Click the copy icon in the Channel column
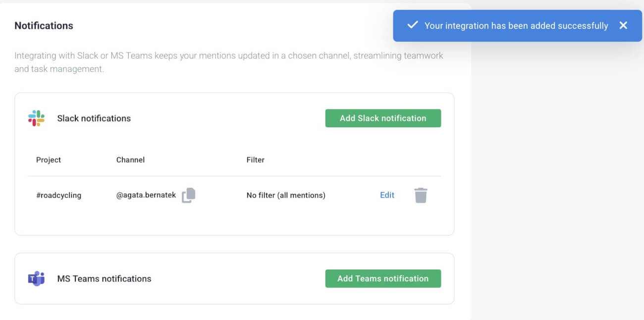Viewport: 644px width, 320px height. point(189,195)
